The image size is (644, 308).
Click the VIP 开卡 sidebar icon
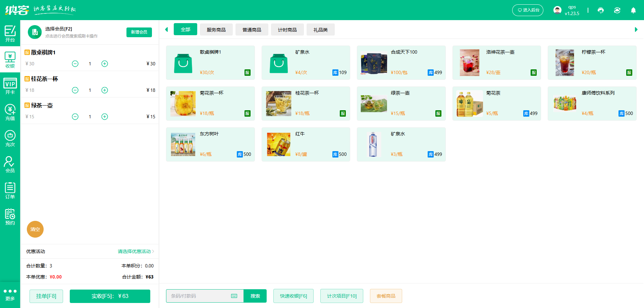(x=10, y=85)
